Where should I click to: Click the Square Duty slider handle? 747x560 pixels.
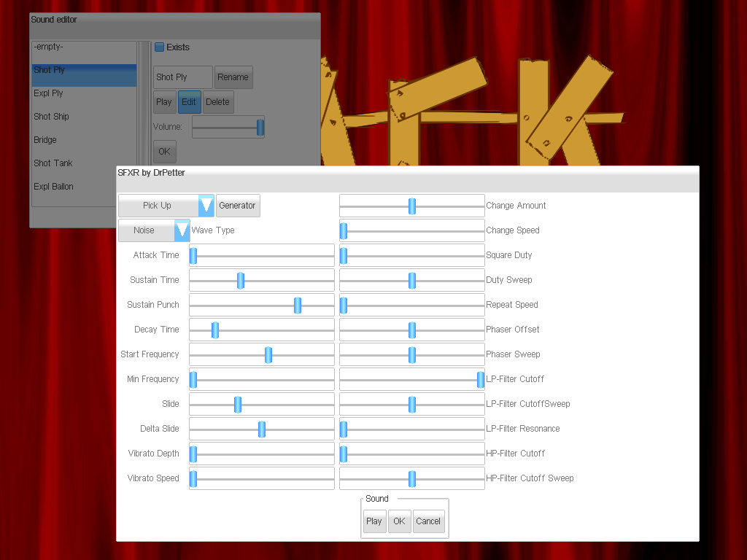click(344, 256)
